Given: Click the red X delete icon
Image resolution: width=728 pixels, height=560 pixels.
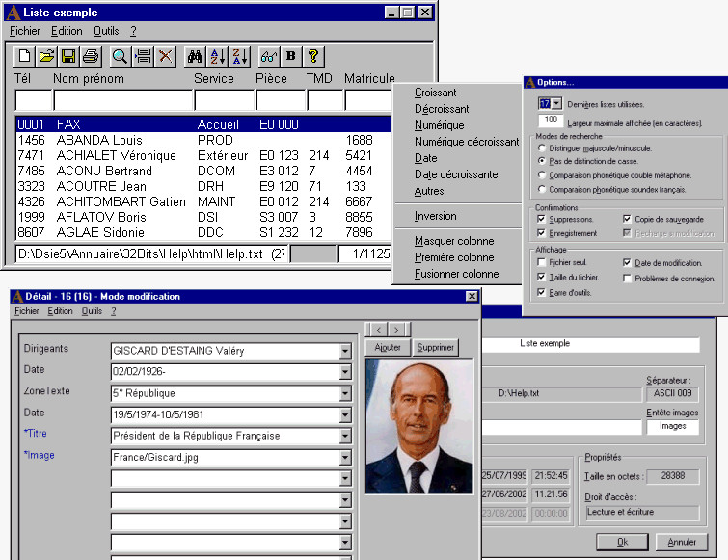Looking at the screenshot, I should (x=165, y=57).
